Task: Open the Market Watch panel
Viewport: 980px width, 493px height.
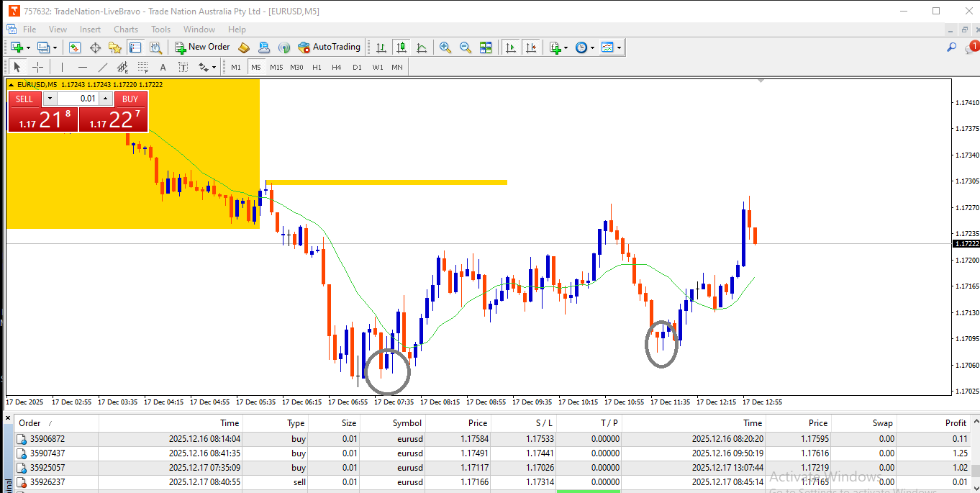Action: click(x=75, y=48)
